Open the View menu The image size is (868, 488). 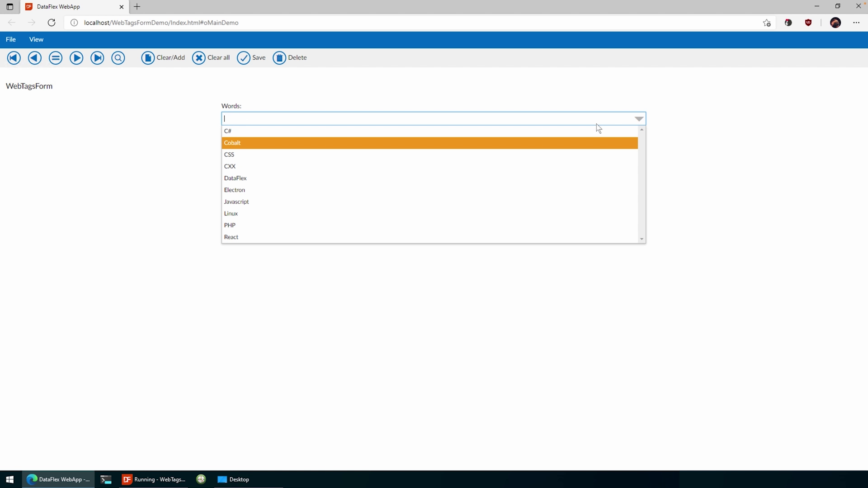(36, 40)
